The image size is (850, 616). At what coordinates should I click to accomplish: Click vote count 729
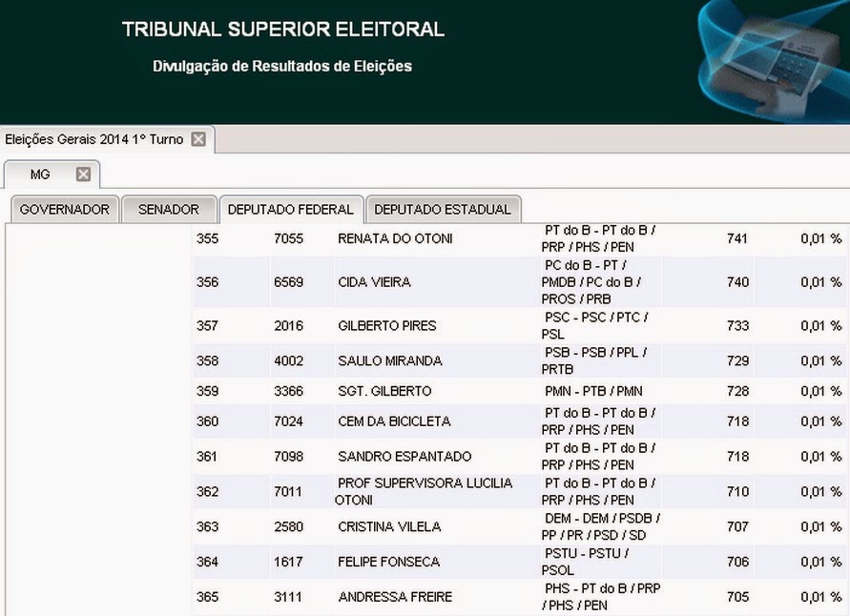coord(737,360)
